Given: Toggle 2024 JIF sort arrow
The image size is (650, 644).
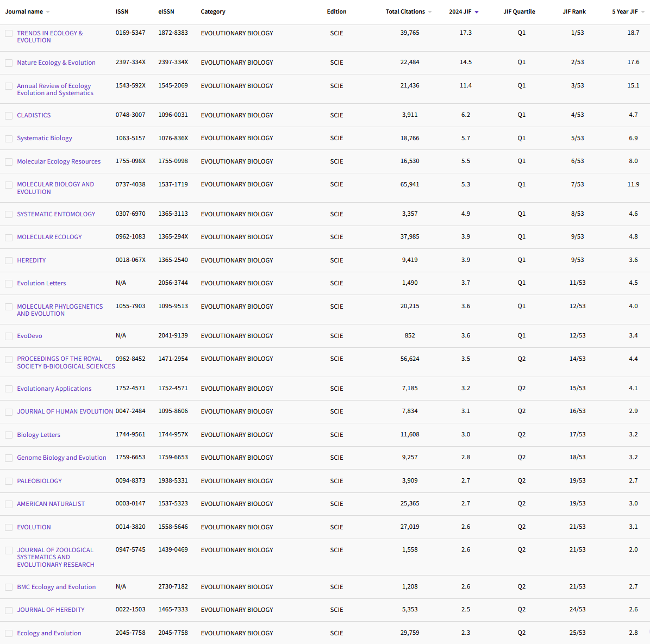Looking at the screenshot, I should click(x=477, y=12).
